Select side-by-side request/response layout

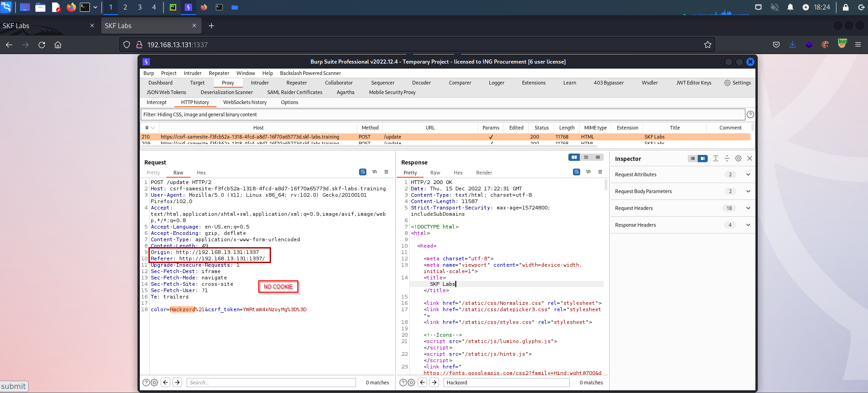click(x=574, y=157)
